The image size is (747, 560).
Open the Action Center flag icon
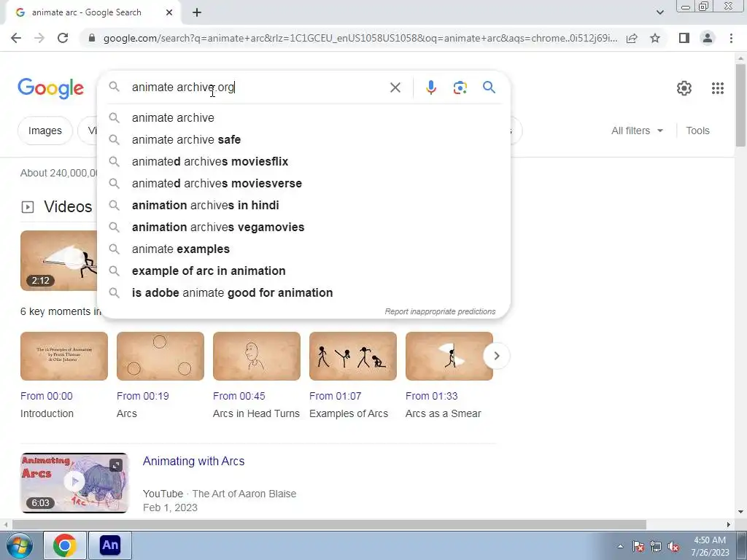coord(638,547)
